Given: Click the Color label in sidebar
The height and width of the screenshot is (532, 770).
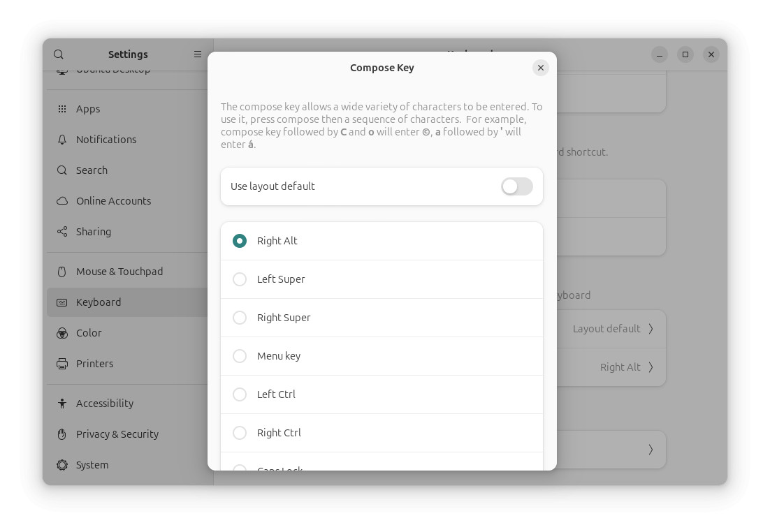Looking at the screenshot, I should [89, 333].
